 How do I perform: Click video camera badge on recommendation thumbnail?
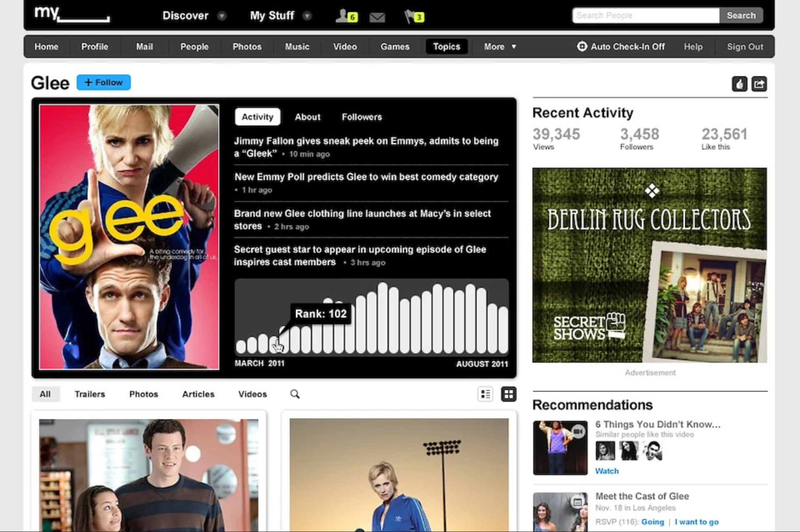(x=578, y=431)
